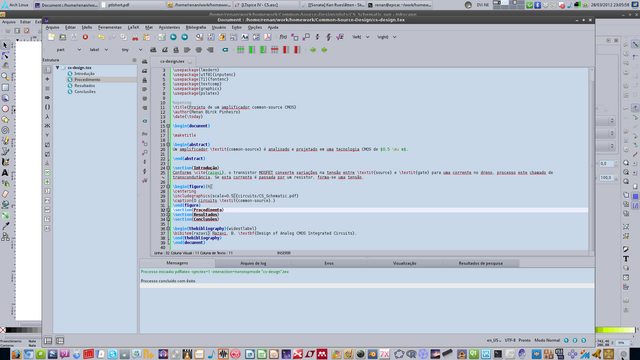Viewport: 640px width, 360px height.
Task: Collapse the cs-design.tex tree node
Action: click(58, 68)
